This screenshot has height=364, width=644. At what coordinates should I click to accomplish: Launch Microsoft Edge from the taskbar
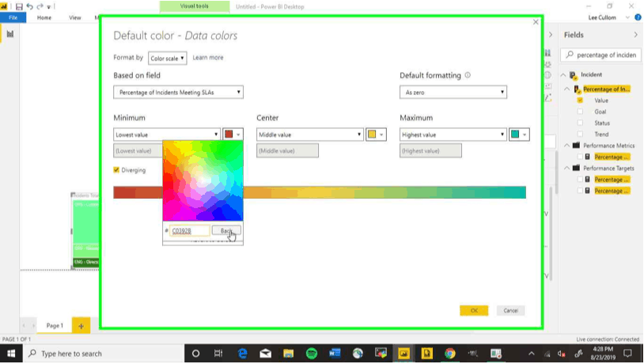[242, 354]
